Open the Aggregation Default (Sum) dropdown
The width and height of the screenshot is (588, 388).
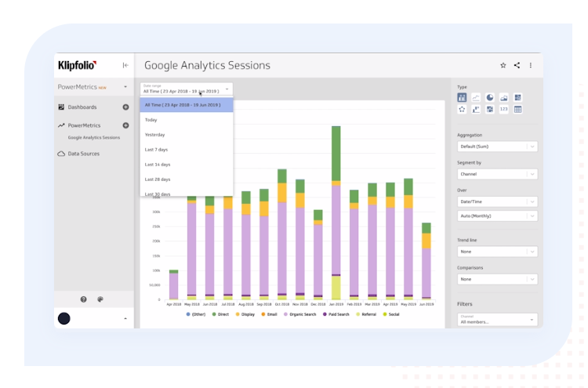click(497, 147)
